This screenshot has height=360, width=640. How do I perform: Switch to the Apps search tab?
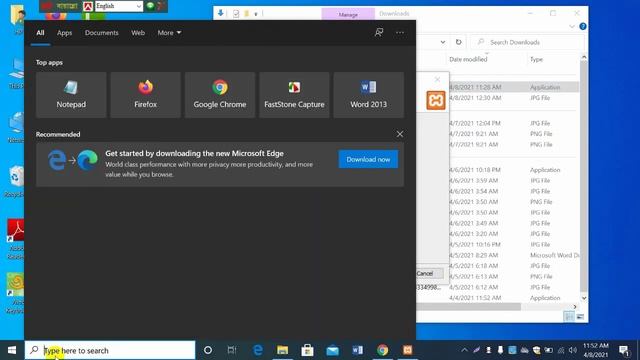[x=64, y=33]
